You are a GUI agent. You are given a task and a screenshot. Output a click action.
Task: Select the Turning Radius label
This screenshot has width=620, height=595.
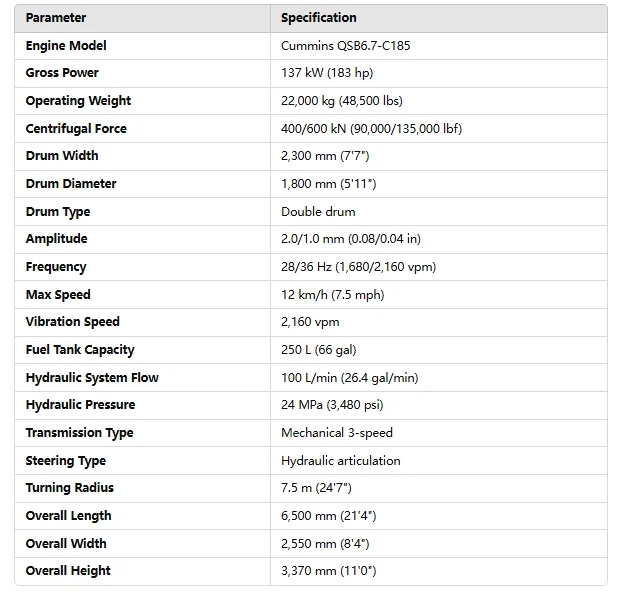(x=70, y=488)
